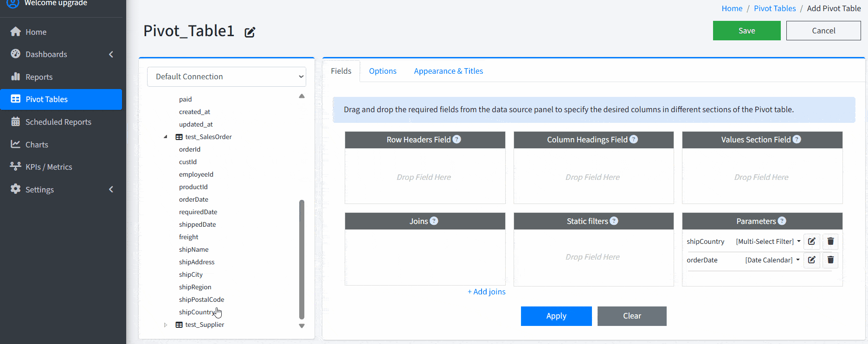Viewport: 868px width, 344px height.
Task: Open the Values Section Field help icon
Action: (x=797, y=140)
